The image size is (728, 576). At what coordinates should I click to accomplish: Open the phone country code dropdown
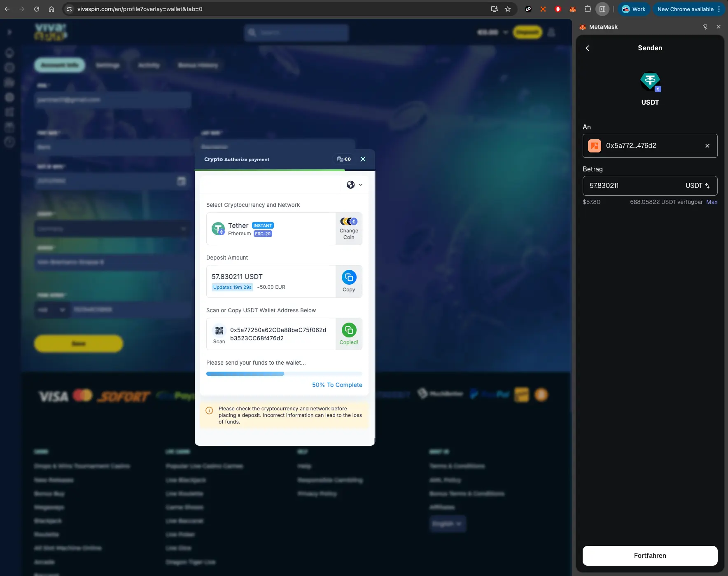pyautogui.click(x=52, y=310)
